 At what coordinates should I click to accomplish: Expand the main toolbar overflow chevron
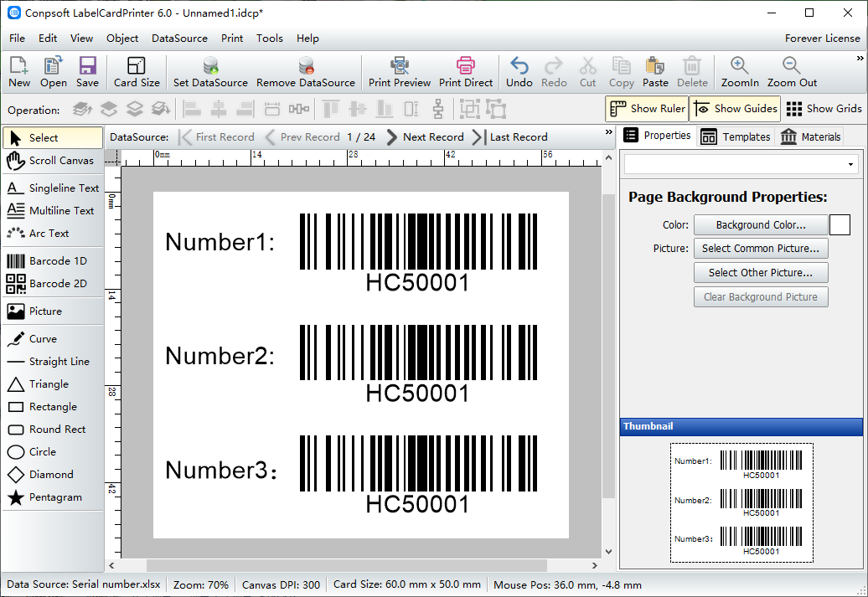coord(860,58)
